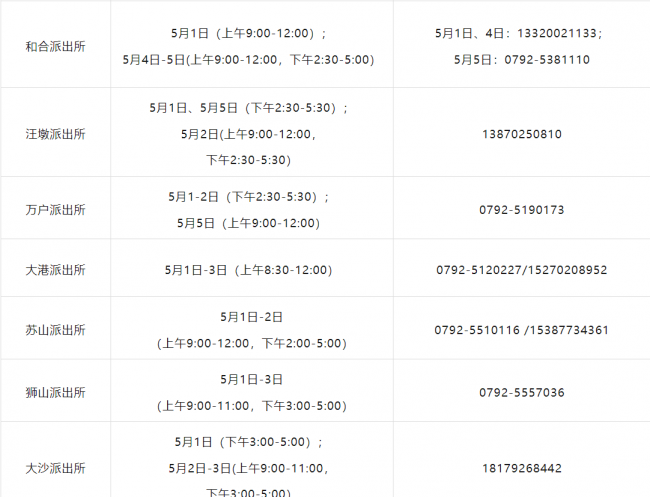Viewport: 650px width, 497px height.
Task: Select the 大沙派出所 station name
Action: pyautogui.click(x=56, y=468)
